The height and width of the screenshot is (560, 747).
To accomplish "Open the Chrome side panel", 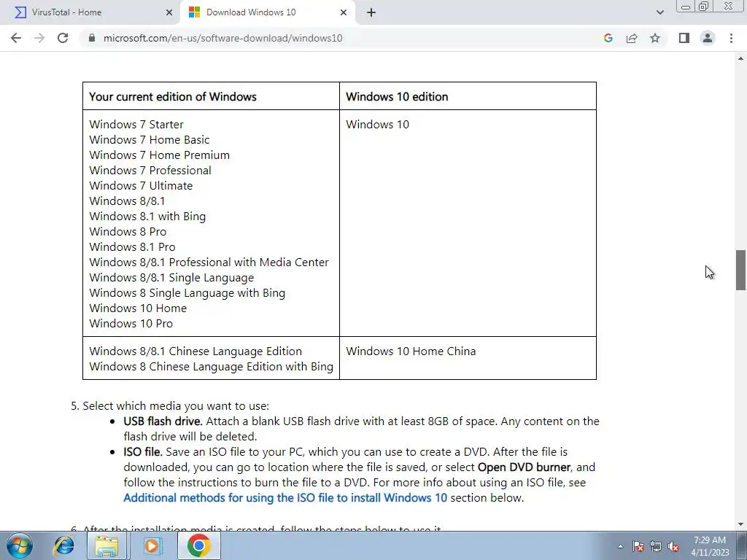I will (684, 38).
